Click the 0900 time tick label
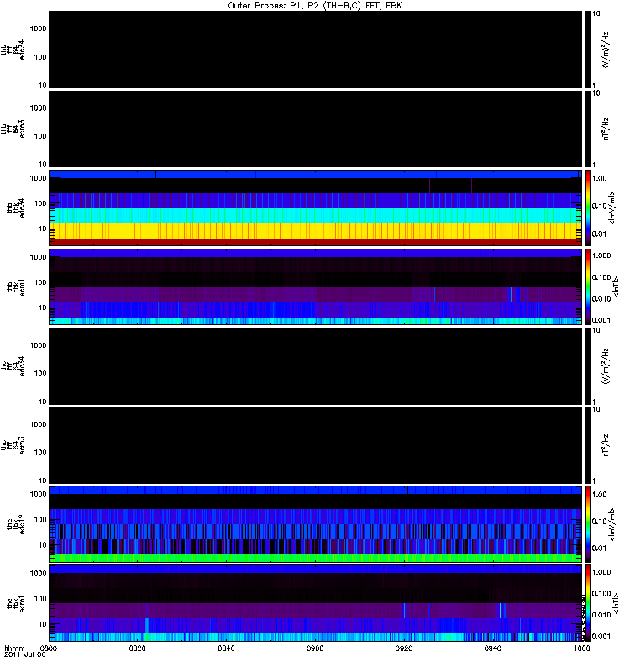Viewport: 630px width, 672px height. [316, 649]
